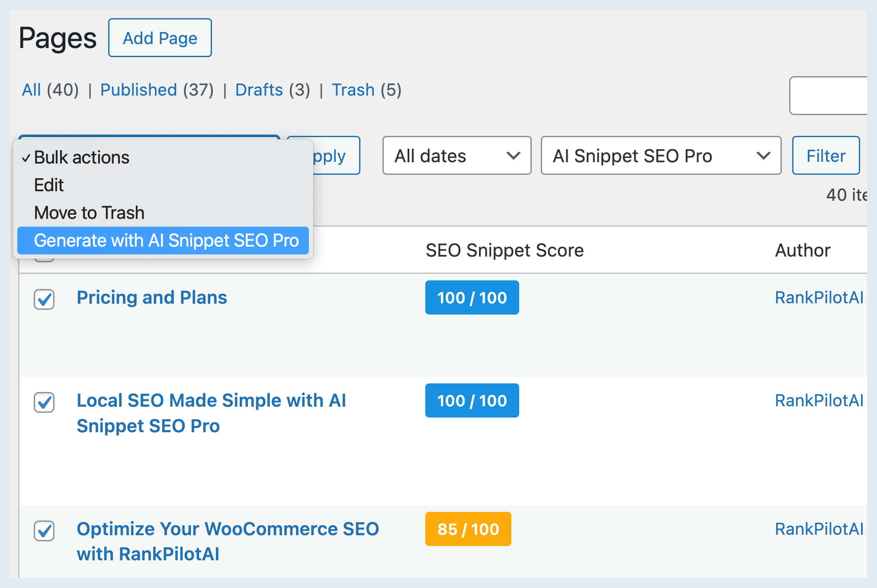Click the Author column header
This screenshot has height=588, width=877.
(803, 251)
